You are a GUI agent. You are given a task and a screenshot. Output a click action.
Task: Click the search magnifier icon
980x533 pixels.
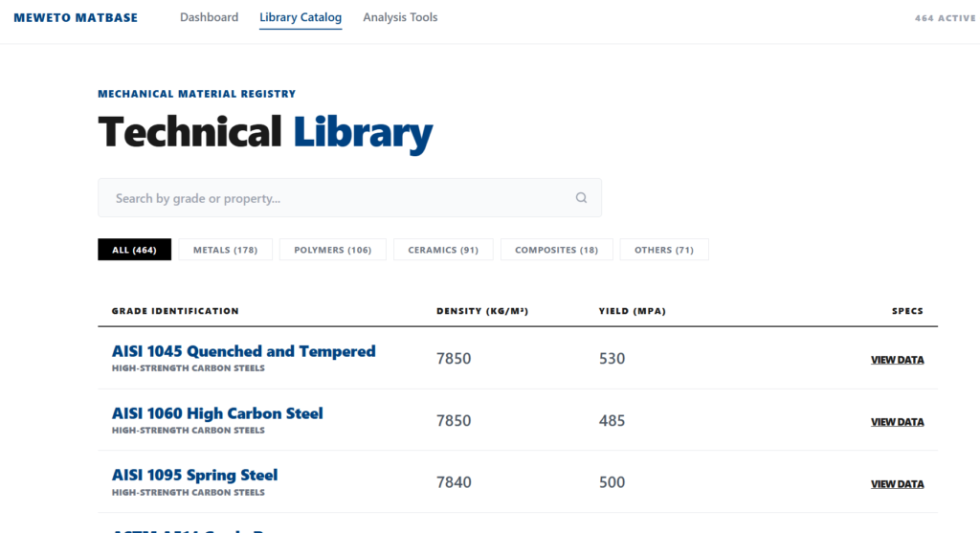point(581,198)
